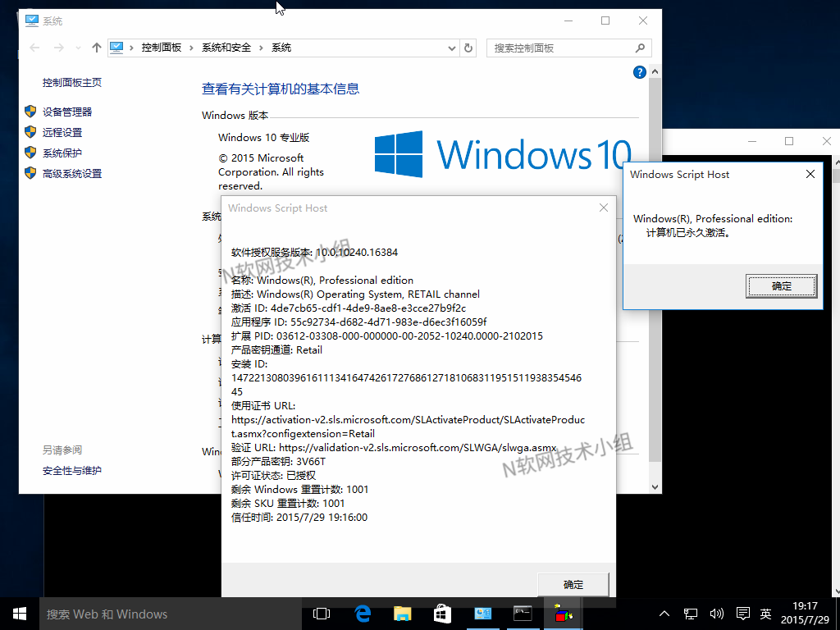Click the 产品密钥通道: Retail line
The width and height of the screenshot is (840, 630).
tap(276, 350)
